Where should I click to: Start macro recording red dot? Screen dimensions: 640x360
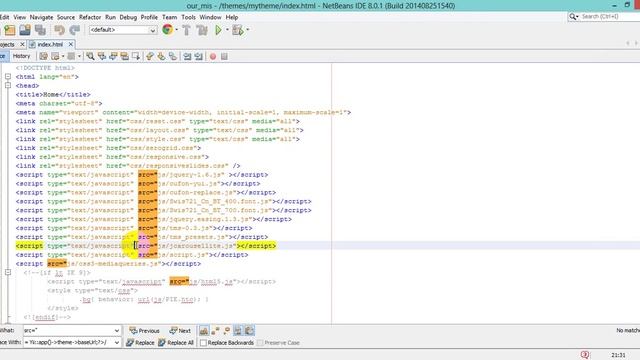tap(213, 56)
